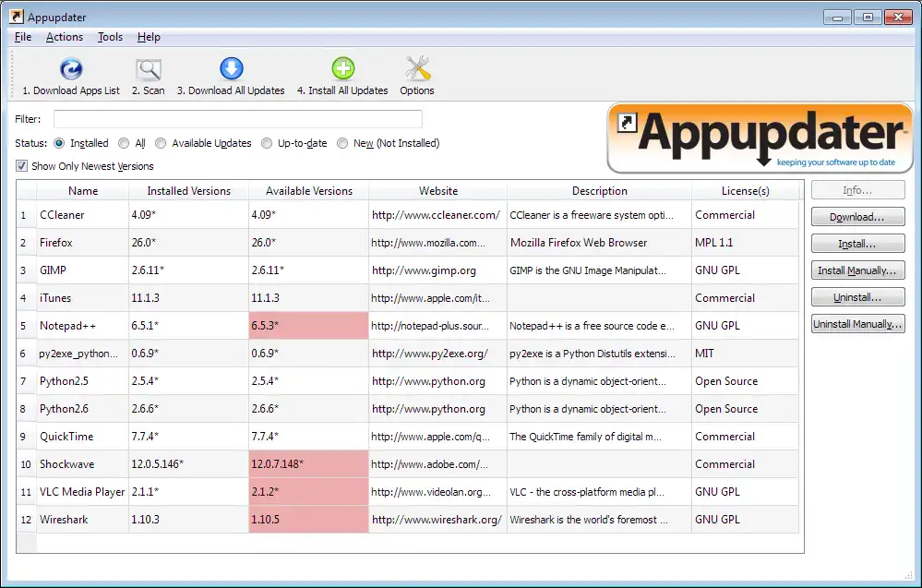Open Options via the wrench icon
This screenshot has width=922, height=588.
pos(417,69)
